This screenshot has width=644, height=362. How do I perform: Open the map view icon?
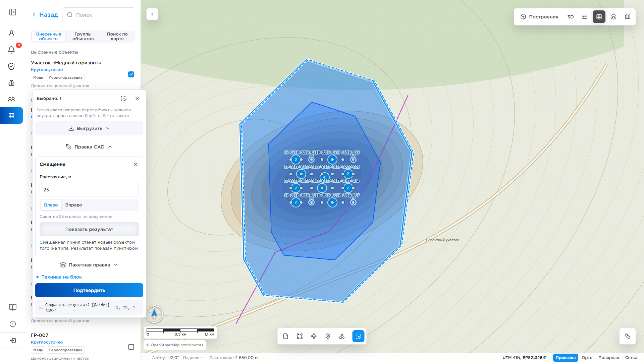pos(628,17)
